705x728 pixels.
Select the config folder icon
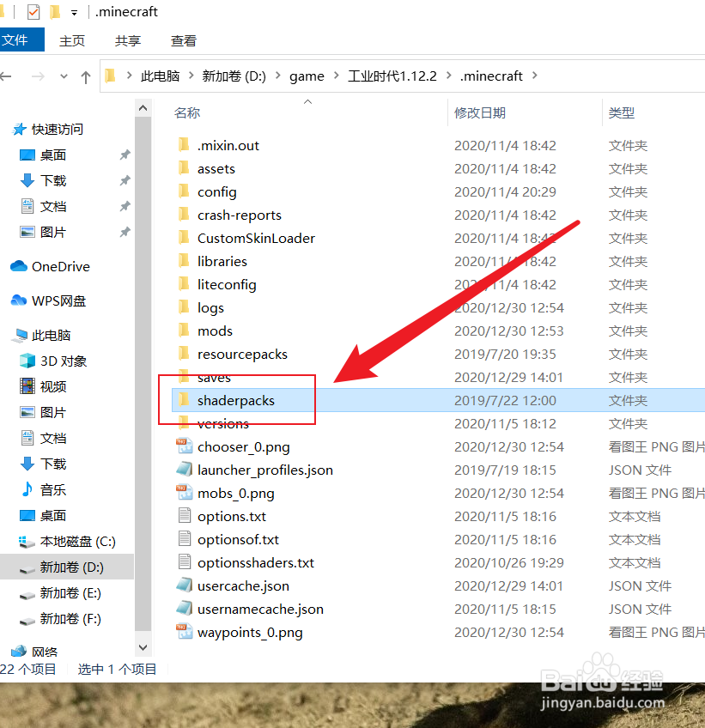click(x=184, y=191)
